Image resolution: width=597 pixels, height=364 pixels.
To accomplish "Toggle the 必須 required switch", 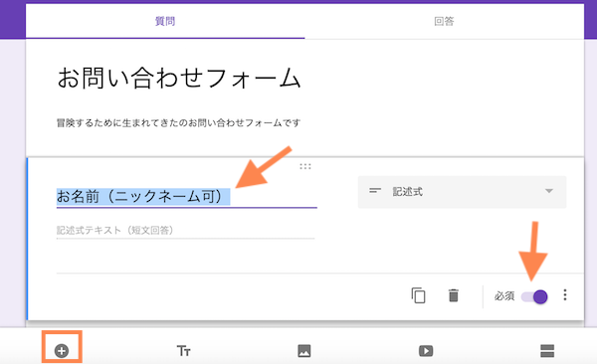I will [x=534, y=296].
